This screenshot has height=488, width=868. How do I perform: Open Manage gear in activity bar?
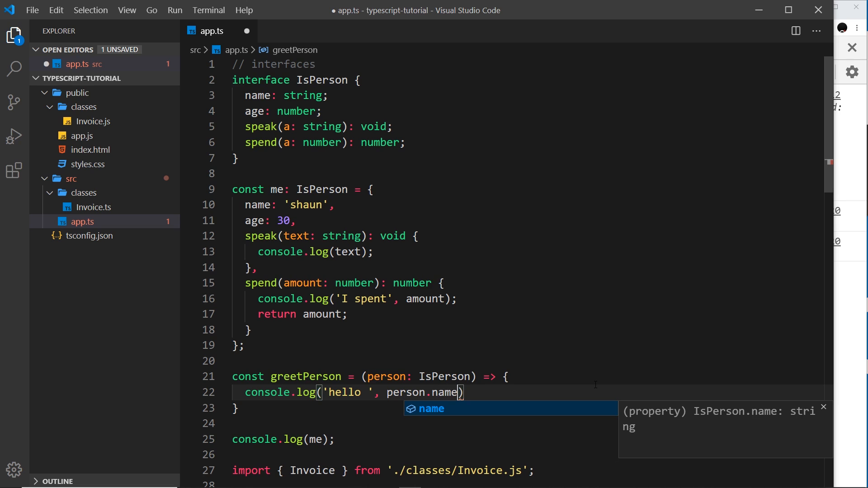(x=14, y=469)
